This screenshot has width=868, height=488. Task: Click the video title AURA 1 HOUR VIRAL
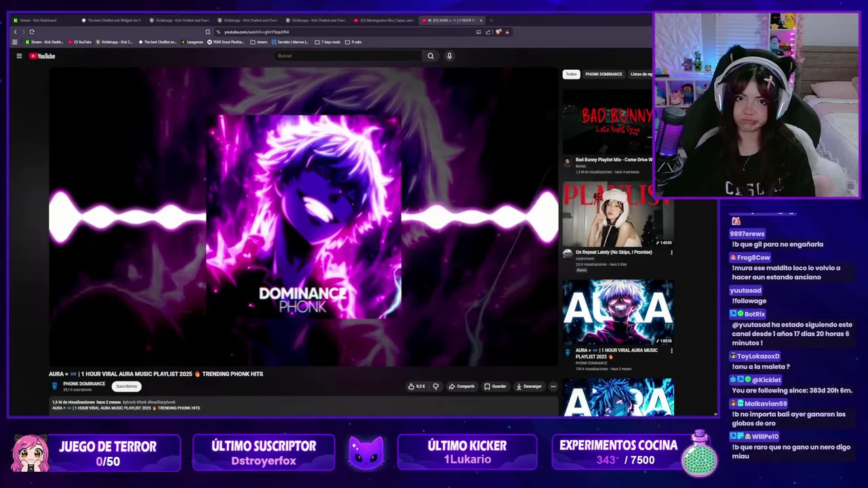pos(156,374)
